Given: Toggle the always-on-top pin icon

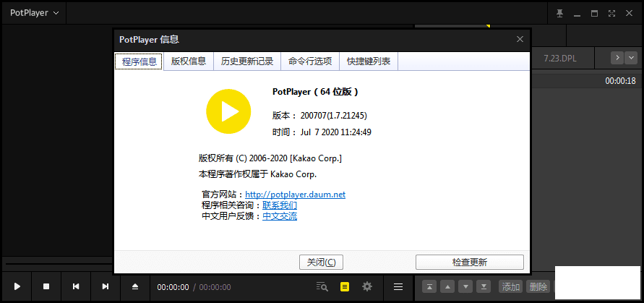Looking at the screenshot, I should [x=559, y=14].
